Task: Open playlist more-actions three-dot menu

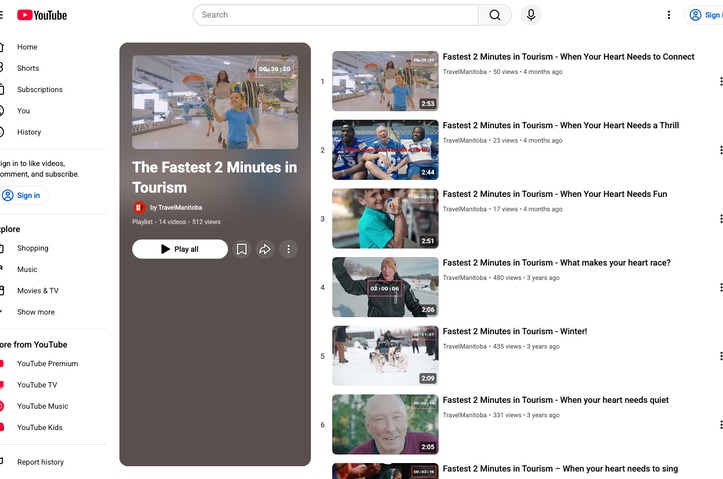Action: tap(289, 249)
